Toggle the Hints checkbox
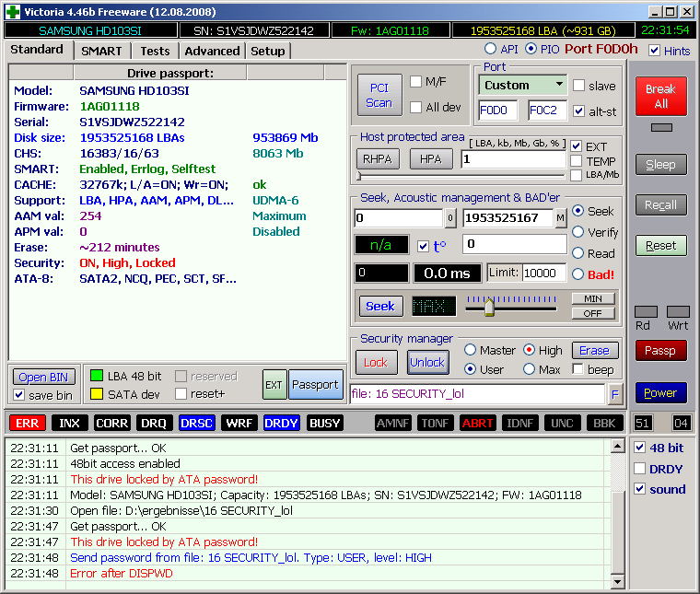This screenshot has width=700, height=594. [x=654, y=51]
